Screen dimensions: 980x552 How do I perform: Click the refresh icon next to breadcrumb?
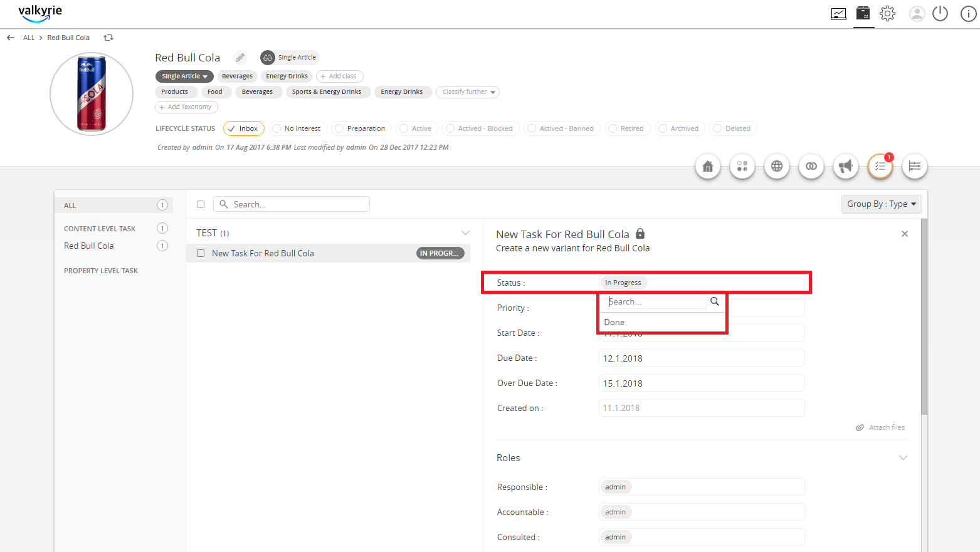coord(108,38)
